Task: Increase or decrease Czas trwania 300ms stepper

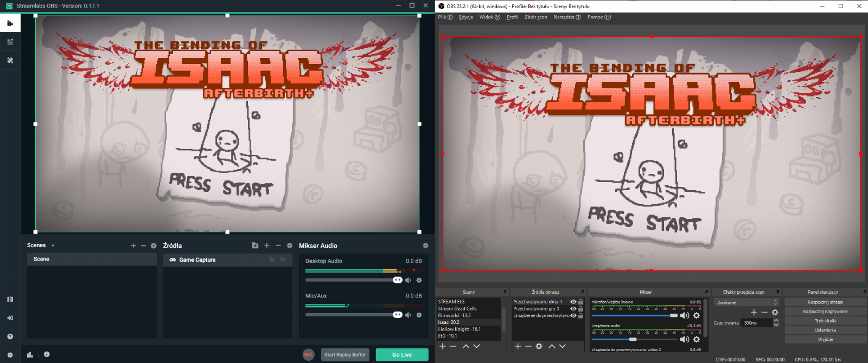Action: (x=776, y=322)
